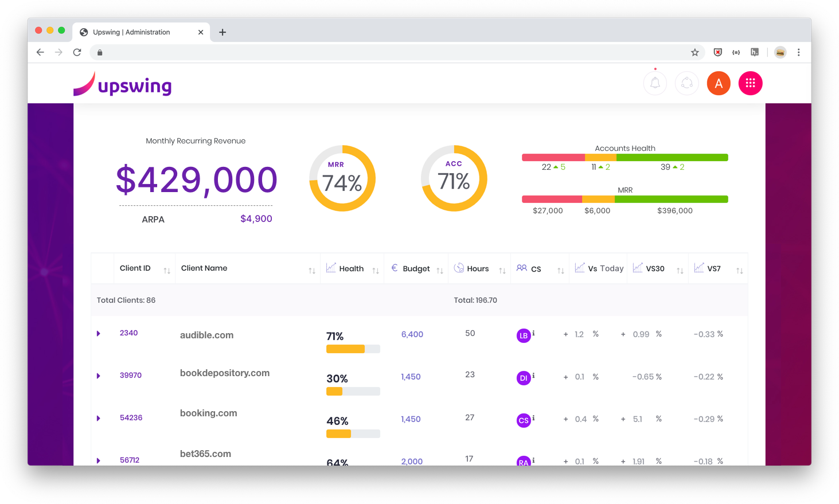Open a new browser tab
Screen dimensions: 839x504
coord(223,32)
